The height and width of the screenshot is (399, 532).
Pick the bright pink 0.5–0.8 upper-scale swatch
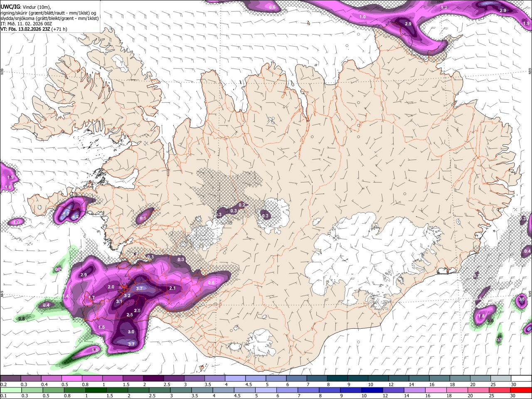[71, 378]
